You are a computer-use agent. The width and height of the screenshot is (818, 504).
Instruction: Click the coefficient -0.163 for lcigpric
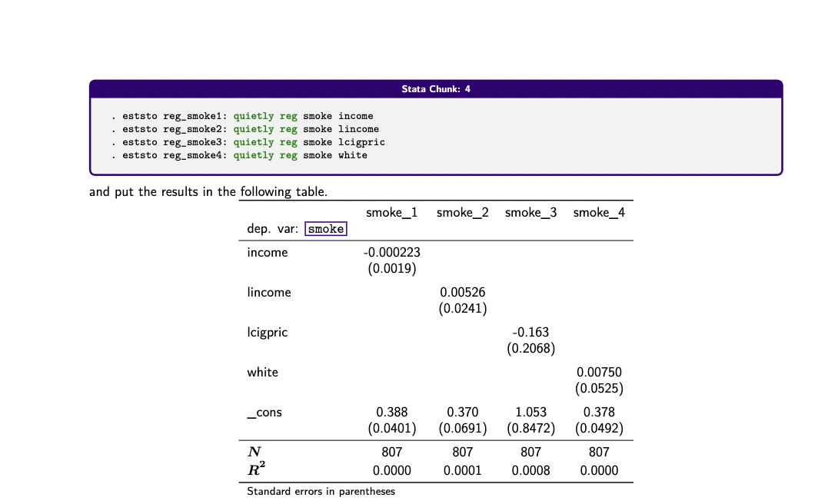coord(532,332)
